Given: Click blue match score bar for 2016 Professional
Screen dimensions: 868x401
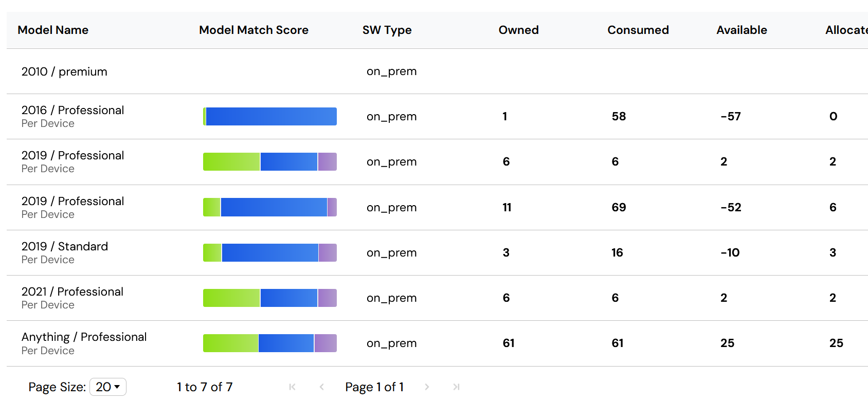Looking at the screenshot, I should point(271,117).
